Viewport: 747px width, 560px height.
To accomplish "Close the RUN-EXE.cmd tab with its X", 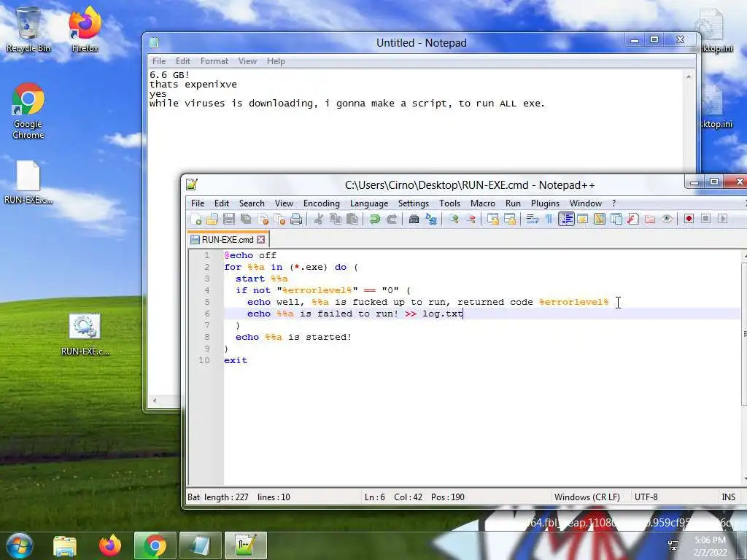I will click(261, 239).
